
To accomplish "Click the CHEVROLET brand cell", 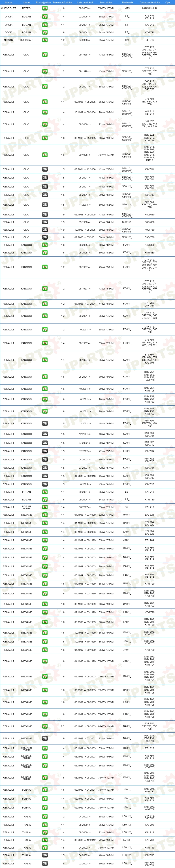I will click(9, 8).
